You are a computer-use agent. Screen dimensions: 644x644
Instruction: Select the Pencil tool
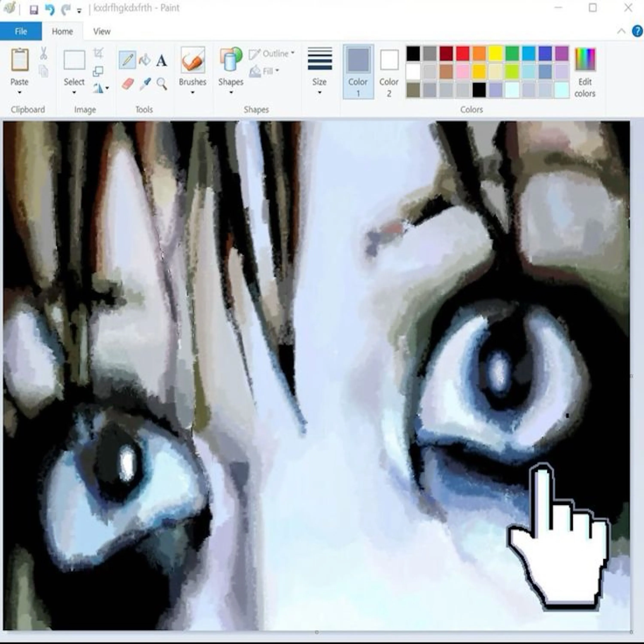point(127,60)
